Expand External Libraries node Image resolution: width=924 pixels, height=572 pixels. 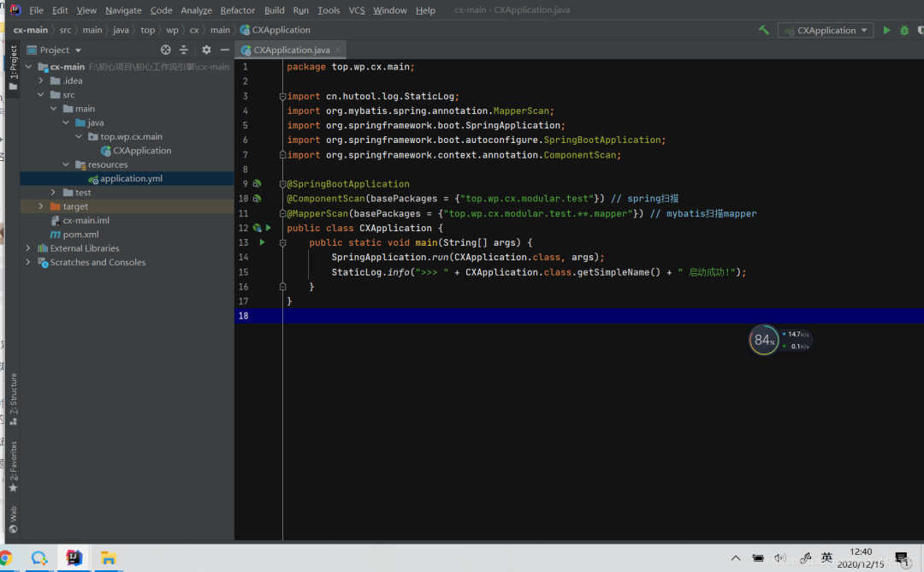(28, 248)
